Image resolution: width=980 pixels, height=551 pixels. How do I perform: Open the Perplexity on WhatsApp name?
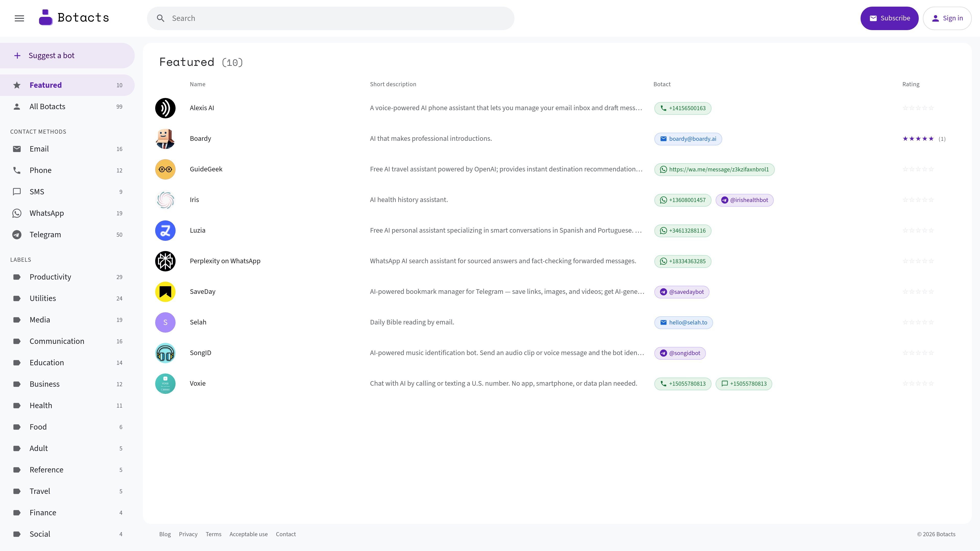[225, 261]
